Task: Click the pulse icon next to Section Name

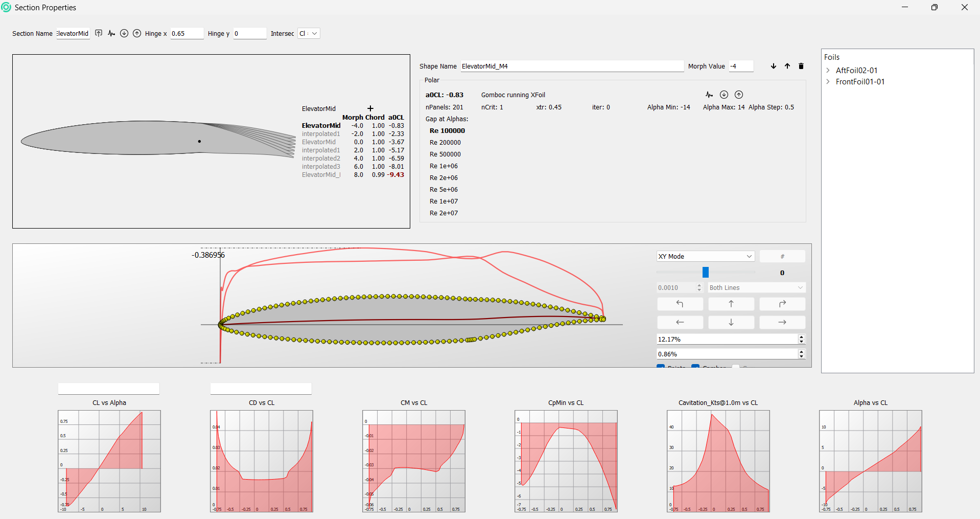Action: (x=111, y=33)
